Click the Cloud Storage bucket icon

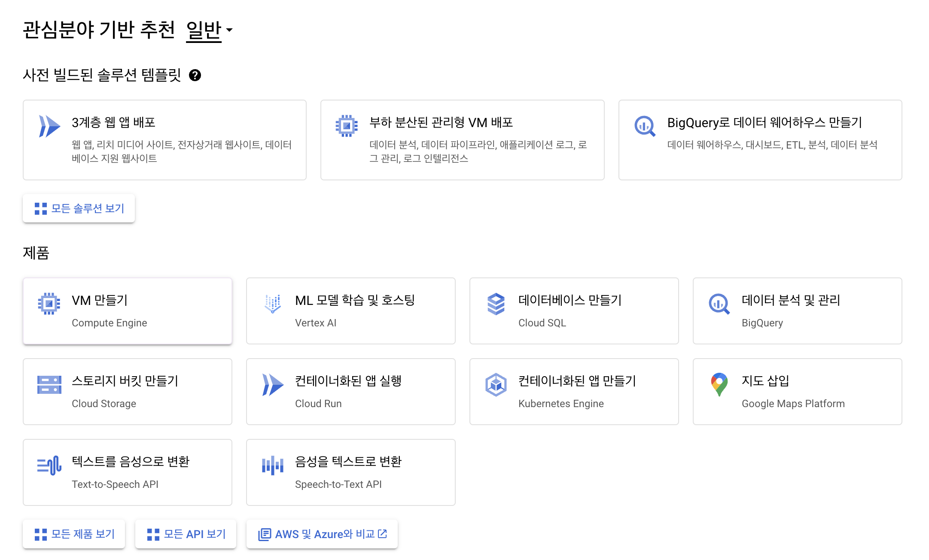(49, 384)
